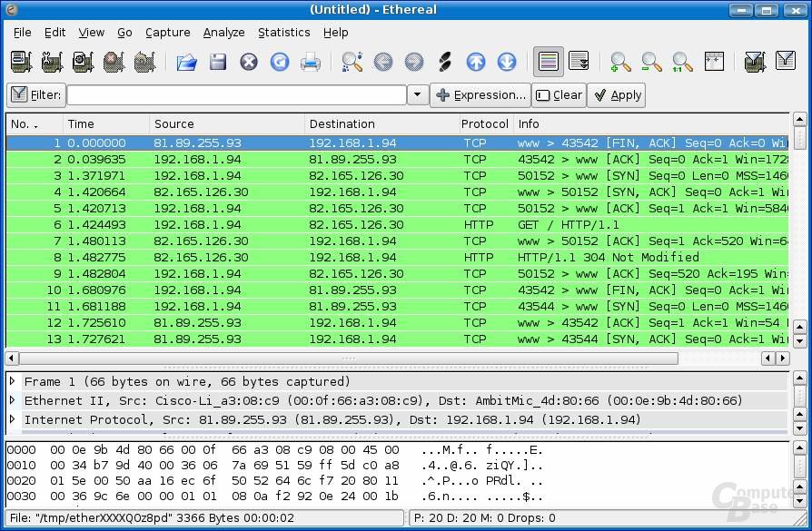This screenshot has width=812, height=531.
Task: Click the Apply filter button
Action: tap(616, 95)
